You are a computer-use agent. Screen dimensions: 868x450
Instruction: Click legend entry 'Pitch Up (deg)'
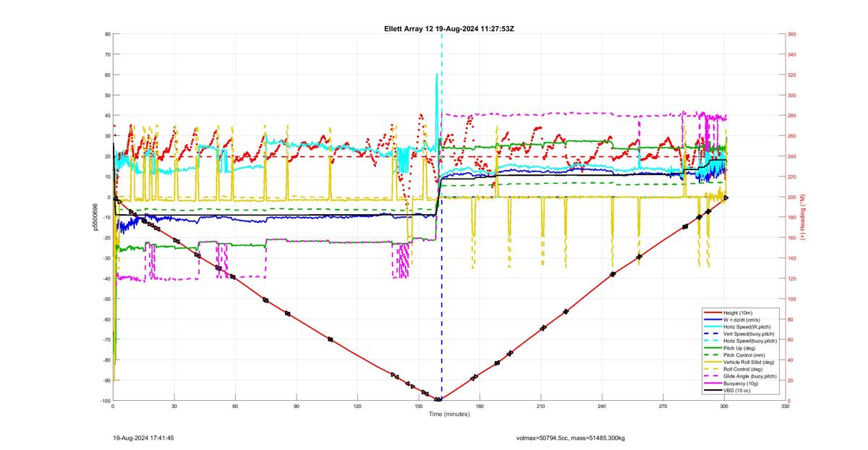click(x=740, y=348)
